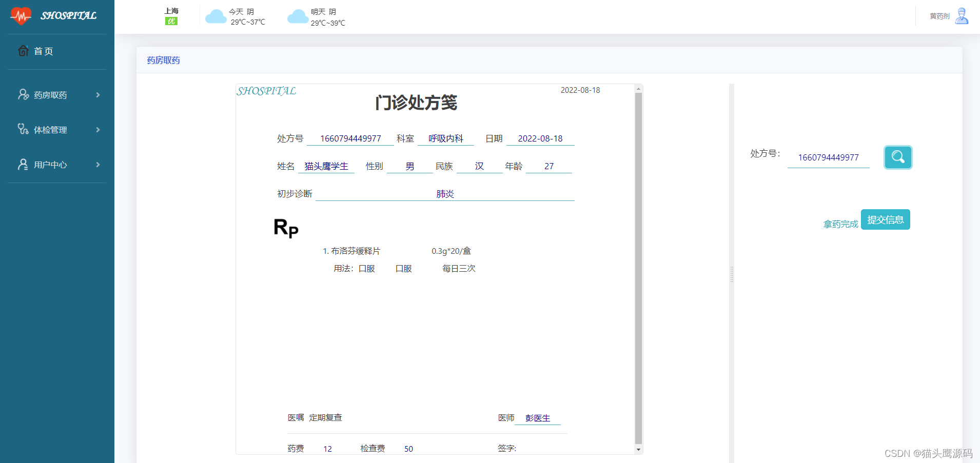This screenshot has width=980, height=463.
Task: Click the Rp prescription symbol
Action: pyautogui.click(x=286, y=228)
